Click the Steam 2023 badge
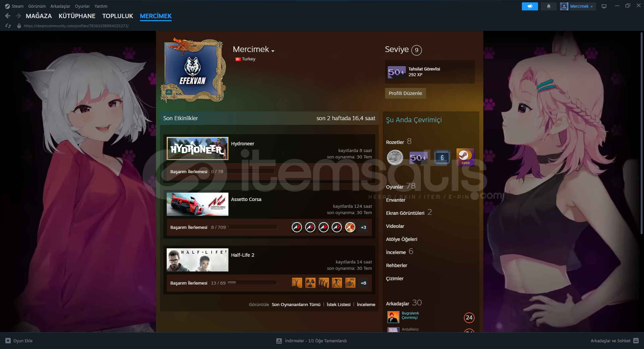Screen dimensions: 644x349 pos(466,157)
